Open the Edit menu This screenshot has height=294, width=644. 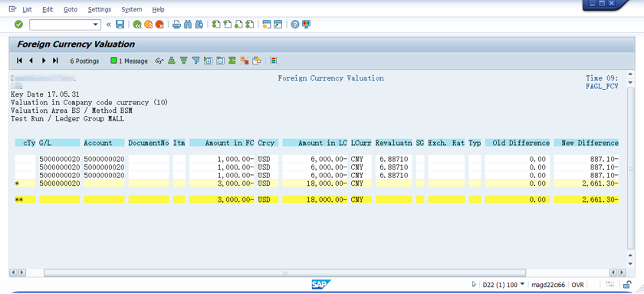pyautogui.click(x=48, y=9)
